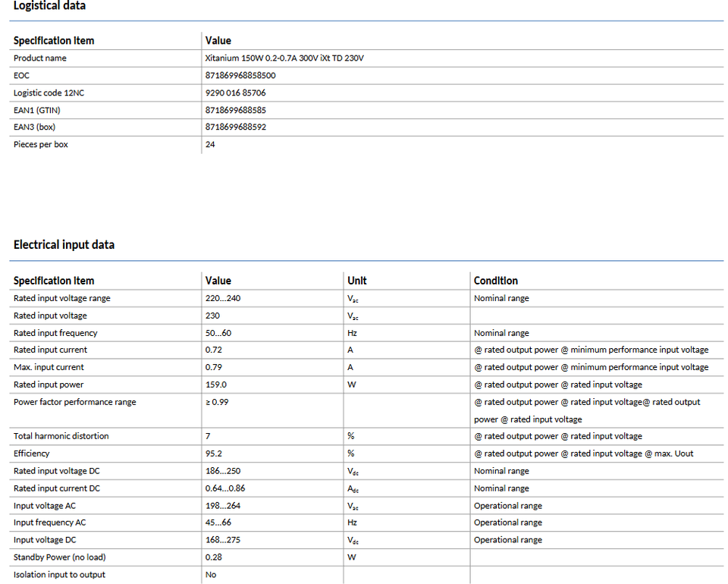Select the 'Electrical input data' heading
The width and height of the screenshot is (728, 584).
pyautogui.click(x=64, y=245)
